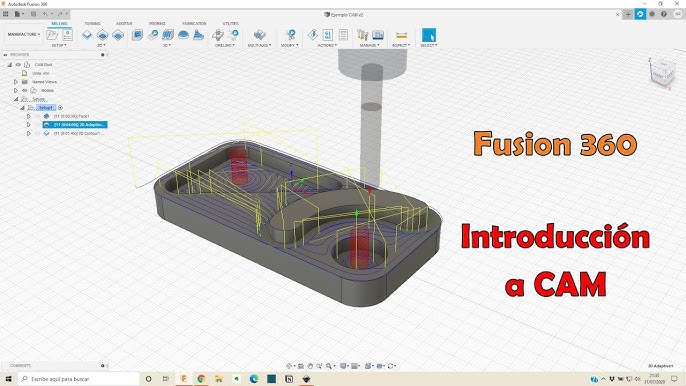Click the Measure ruler icon
Screen dimensions: 686x386
pyautogui.click(x=401, y=35)
